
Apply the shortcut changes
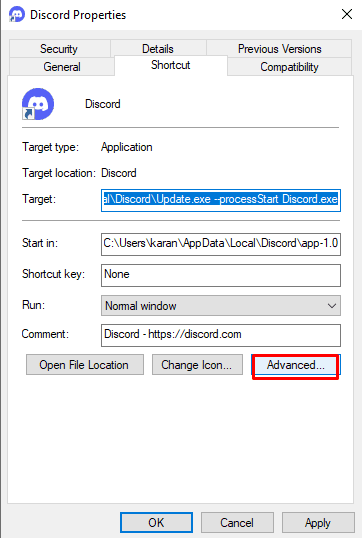click(318, 523)
